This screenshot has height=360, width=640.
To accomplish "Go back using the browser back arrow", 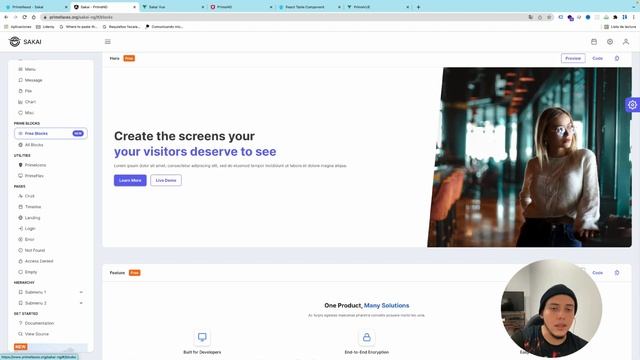I will point(6,17).
